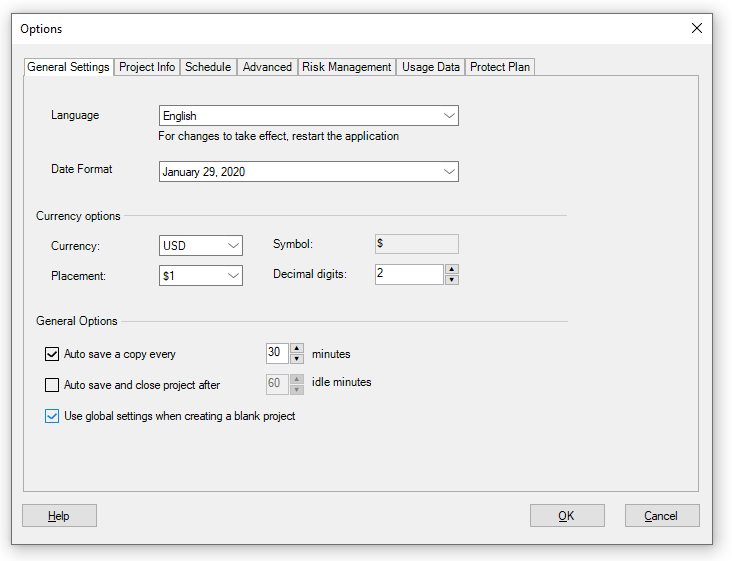
Task: Click down arrow for auto save minutes
Action: [x=296, y=358]
